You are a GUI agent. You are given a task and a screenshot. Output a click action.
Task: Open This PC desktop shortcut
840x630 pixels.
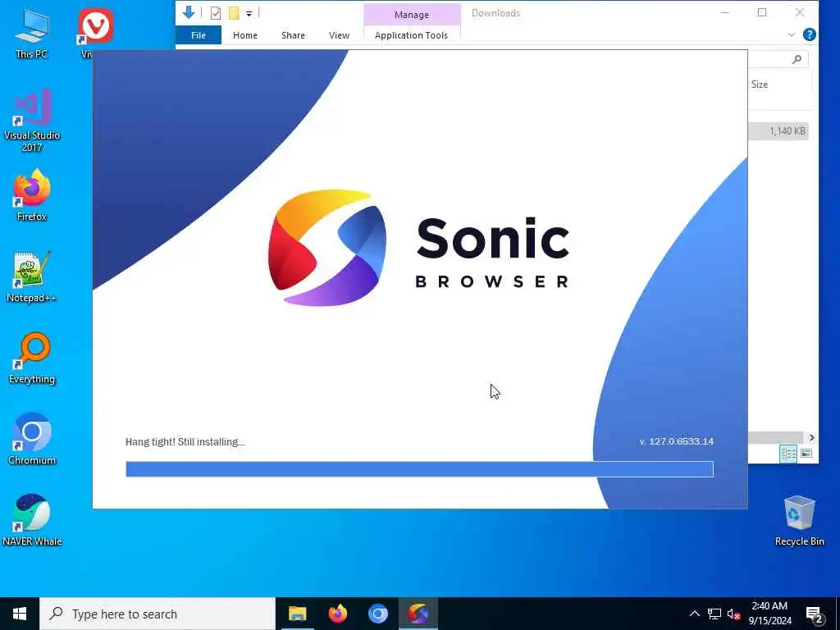pyautogui.click(x=32, y=33)
